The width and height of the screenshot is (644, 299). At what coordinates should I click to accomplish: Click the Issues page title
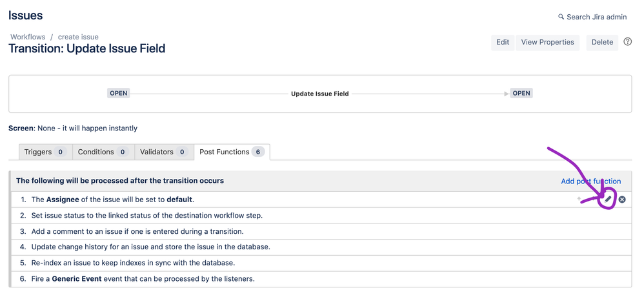(25, 15)
